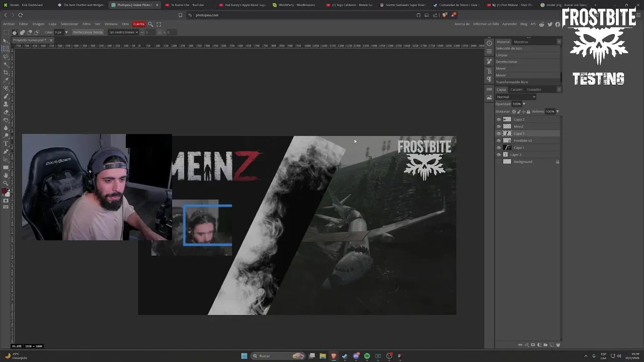
Task: Select the Type tool
Action: (6, 143)
